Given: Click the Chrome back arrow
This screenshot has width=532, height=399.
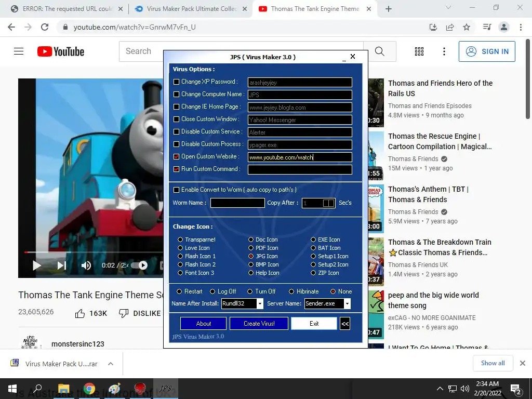Looking at the screenshot, I should tap(11, 27).
